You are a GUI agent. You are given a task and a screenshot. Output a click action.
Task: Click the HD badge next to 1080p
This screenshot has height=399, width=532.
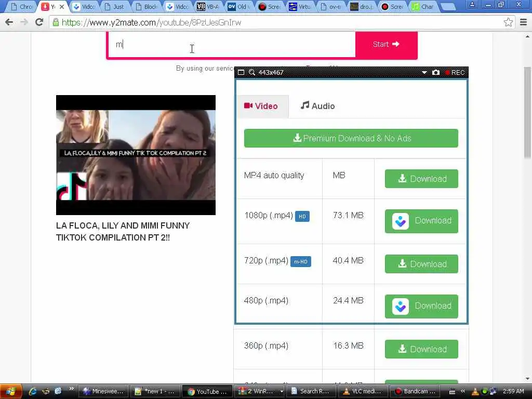302,216
